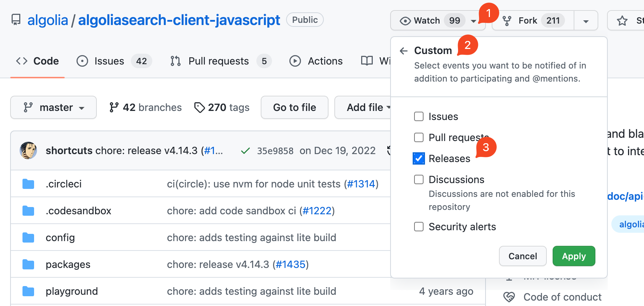Open the Fork options dropdown arrow
Screen dimensions: 644x306
[586, 21]
